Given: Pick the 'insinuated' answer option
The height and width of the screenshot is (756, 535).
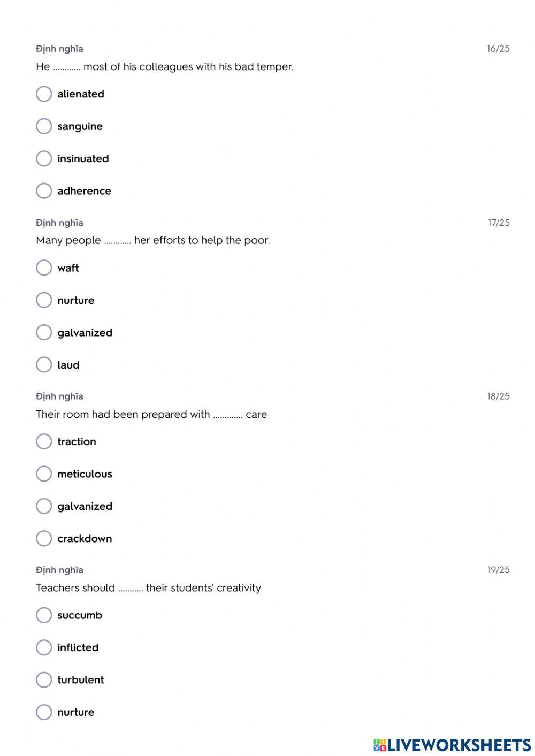Looking at the screenshot, I should (44, 158).
